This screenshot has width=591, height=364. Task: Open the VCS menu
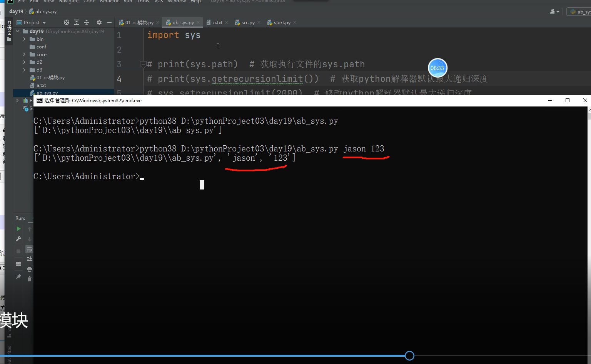tap(159, 2)
